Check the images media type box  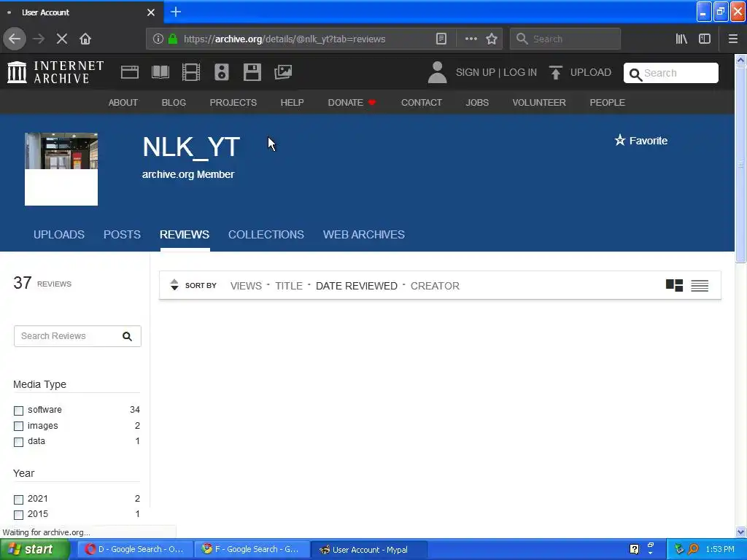[18, 426]
